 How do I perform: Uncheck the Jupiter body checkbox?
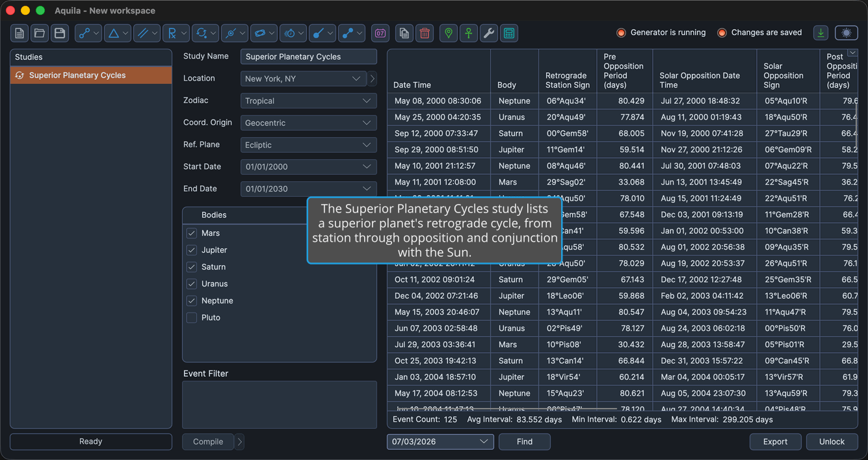192,250
